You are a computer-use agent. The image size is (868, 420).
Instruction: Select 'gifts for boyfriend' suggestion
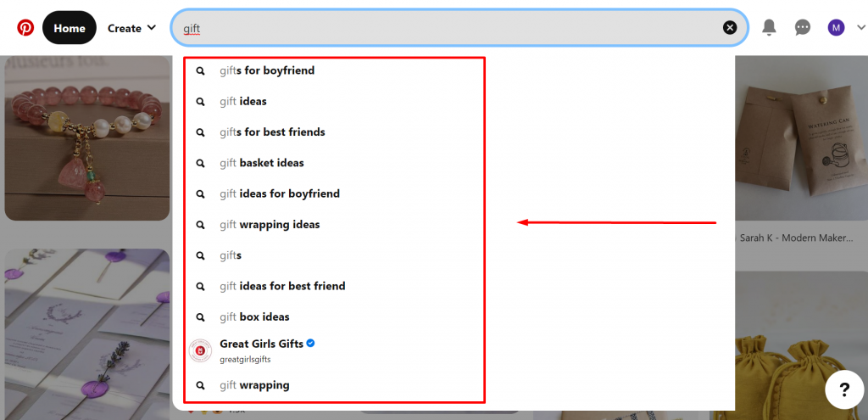[x=266, y=70]
